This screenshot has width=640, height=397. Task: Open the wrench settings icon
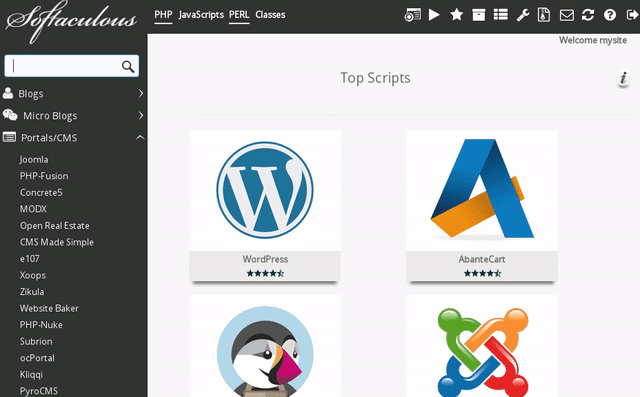click(x=522, y=15)
